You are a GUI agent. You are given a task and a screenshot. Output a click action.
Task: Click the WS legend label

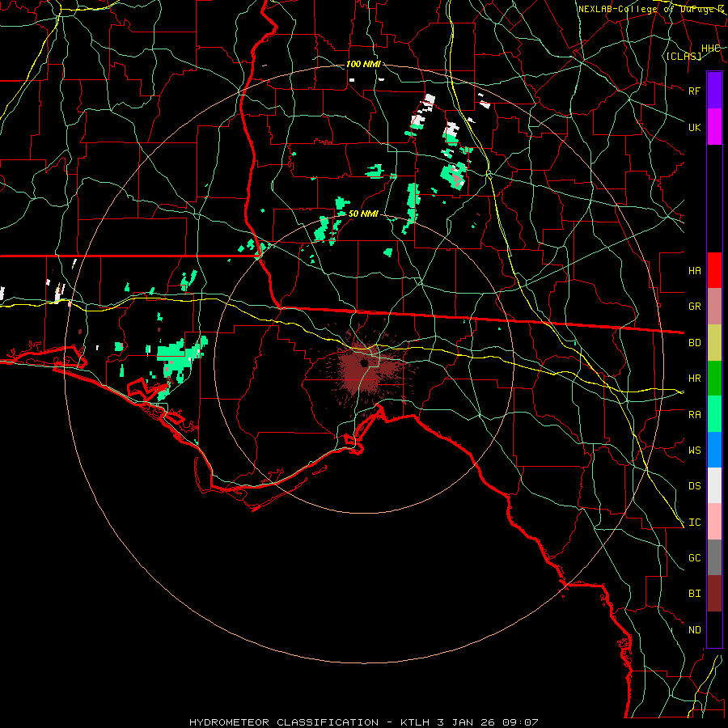click(x=694, y=450)
